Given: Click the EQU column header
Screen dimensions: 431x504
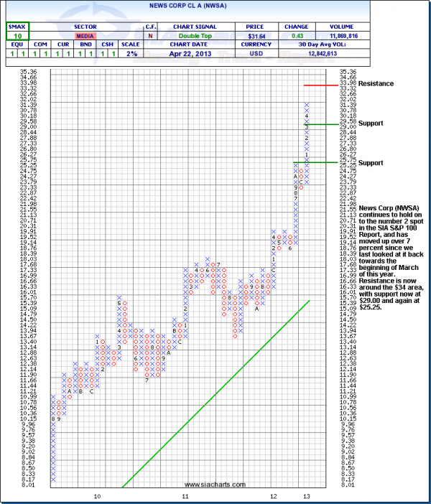Looking at the screenshot, I should pyautogui.click(x=16, y=45).
